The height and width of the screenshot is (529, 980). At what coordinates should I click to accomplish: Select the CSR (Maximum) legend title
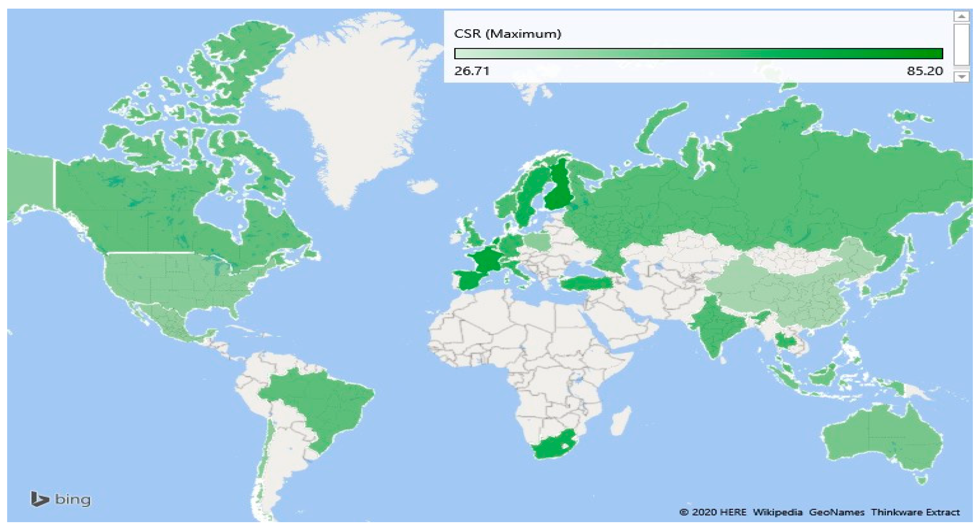click(508, 34)
